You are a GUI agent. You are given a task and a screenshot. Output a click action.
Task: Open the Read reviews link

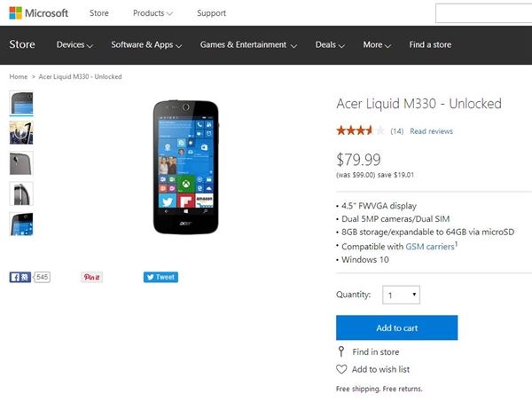coord(431,131)
